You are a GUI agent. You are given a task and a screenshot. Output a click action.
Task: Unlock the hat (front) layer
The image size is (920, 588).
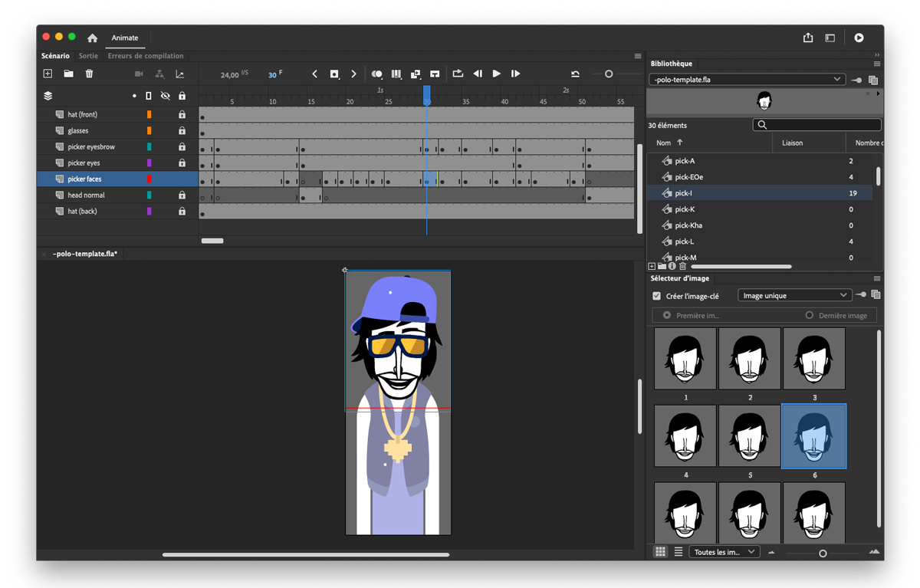click(182, 114)
